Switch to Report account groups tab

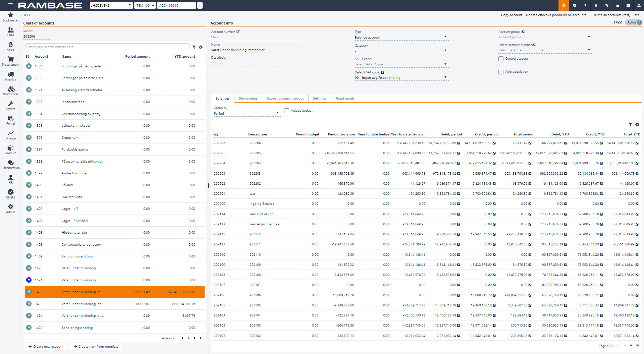coord(285,99)
